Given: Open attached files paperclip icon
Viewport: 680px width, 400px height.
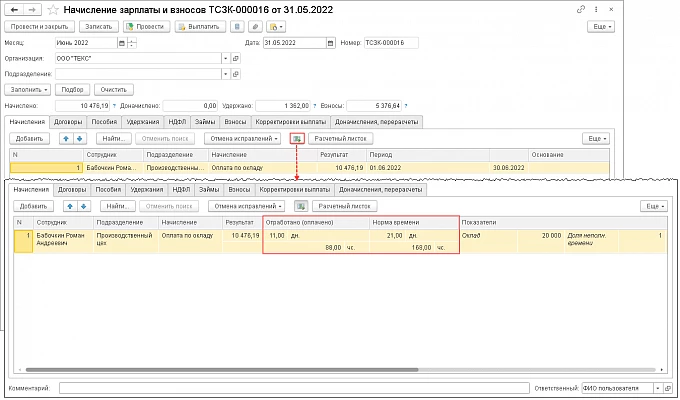Looking at the screenshot, I should pos(255,26).
